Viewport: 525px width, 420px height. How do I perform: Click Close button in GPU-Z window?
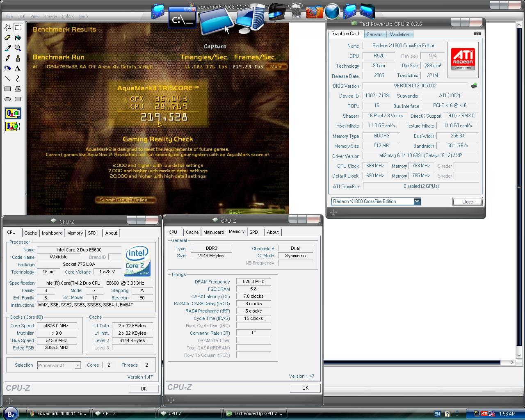468,201
